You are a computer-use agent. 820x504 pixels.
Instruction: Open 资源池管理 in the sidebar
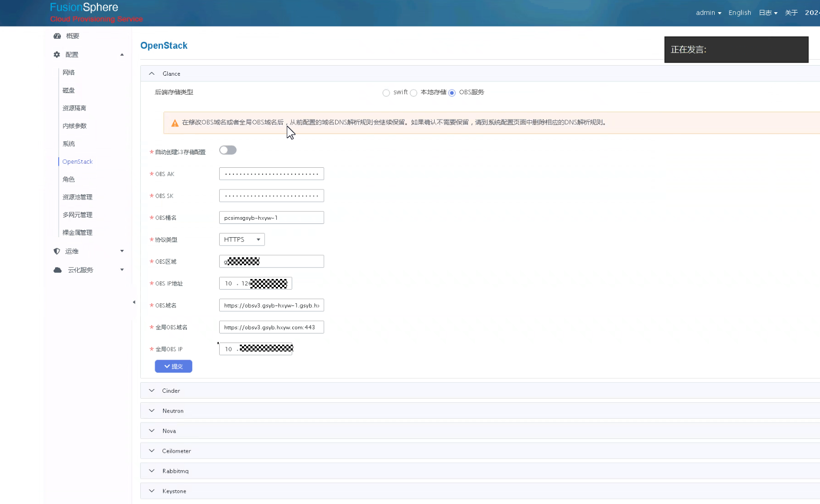click(x=77, y=197)
